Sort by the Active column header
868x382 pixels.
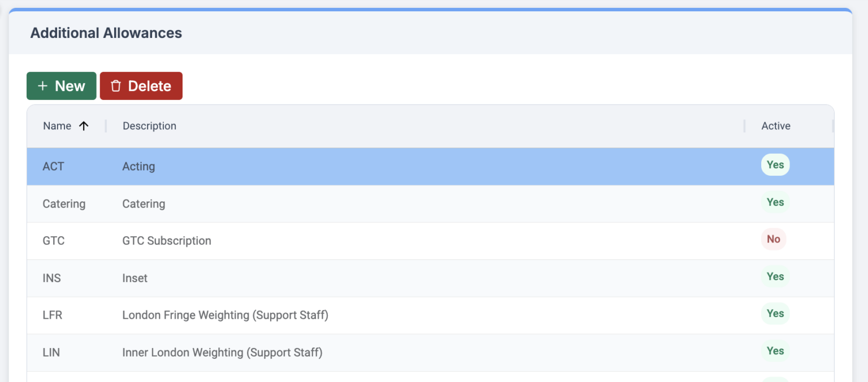(x=775, y=126)
